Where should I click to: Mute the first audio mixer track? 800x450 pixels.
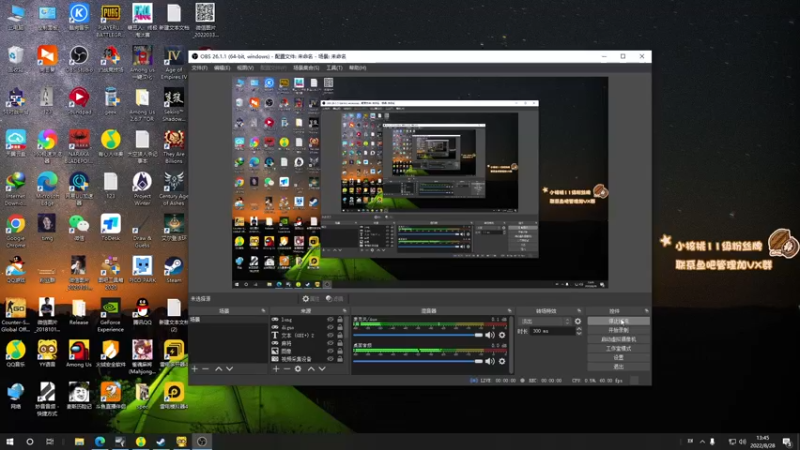490,335
